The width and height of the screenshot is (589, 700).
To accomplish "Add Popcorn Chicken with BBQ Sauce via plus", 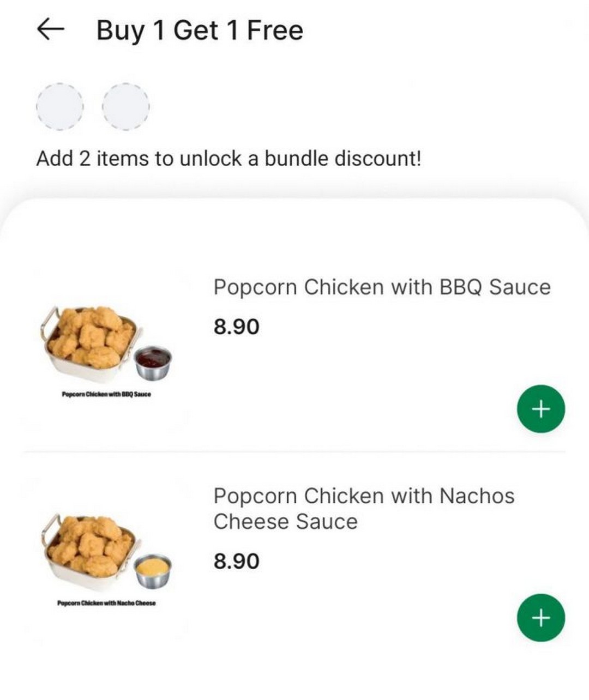I will [x=540, y=409].
